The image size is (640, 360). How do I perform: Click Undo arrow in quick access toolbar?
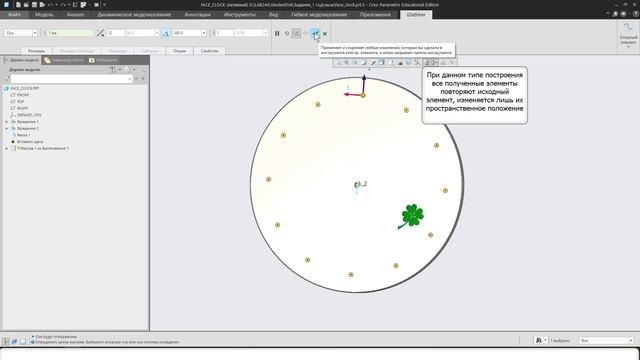(51, 4)
